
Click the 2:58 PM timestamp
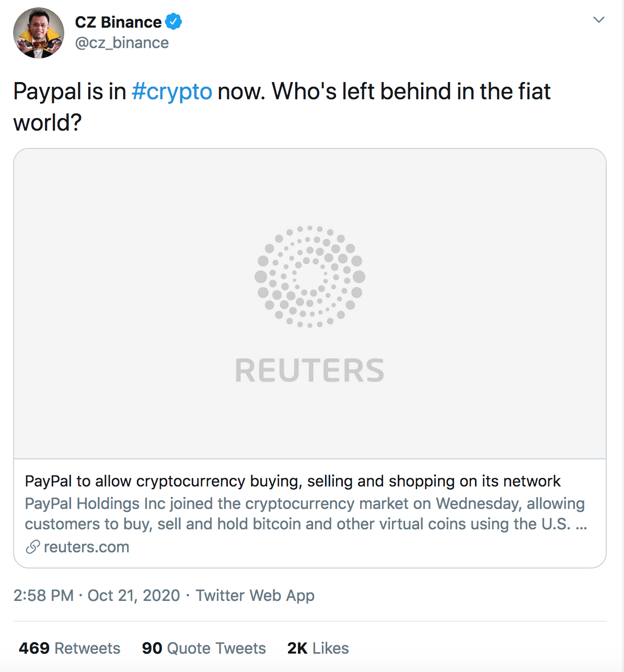(x=43, y=595)
